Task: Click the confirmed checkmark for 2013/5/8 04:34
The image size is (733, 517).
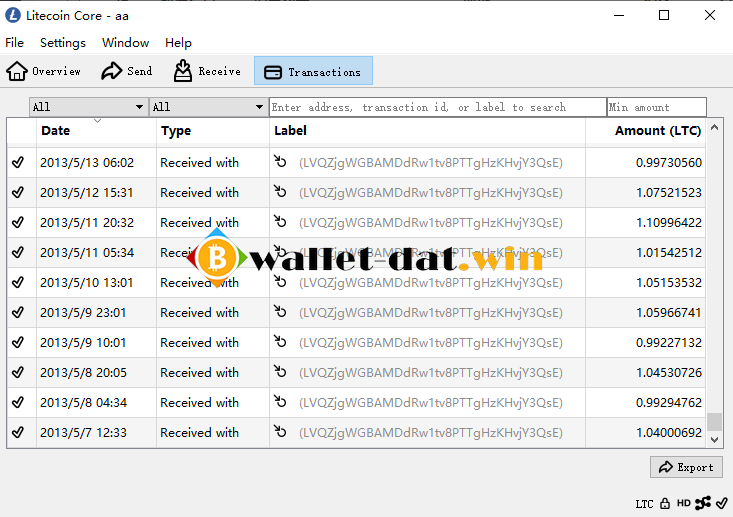Action: pyautogui.click(x=18, y=402)
